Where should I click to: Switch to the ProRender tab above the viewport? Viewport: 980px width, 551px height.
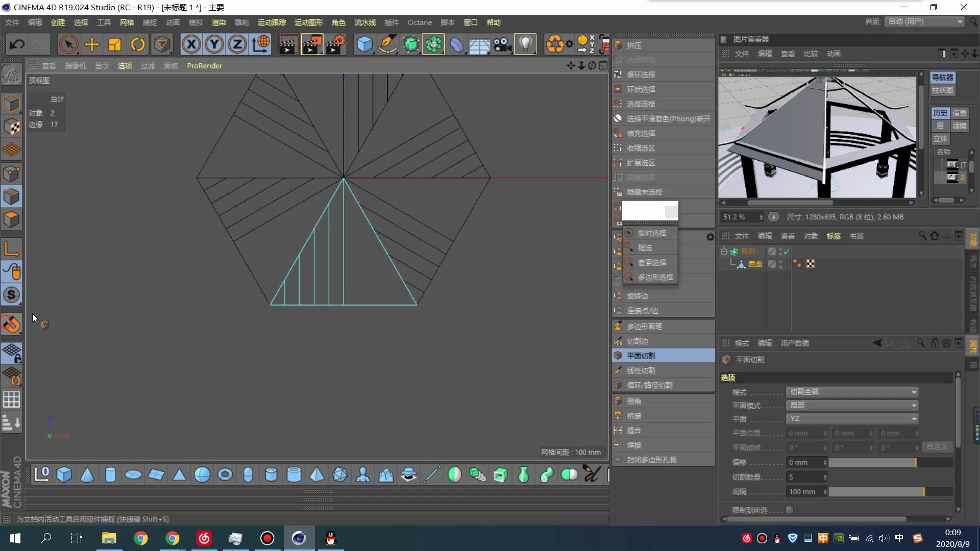coord(204,65)
